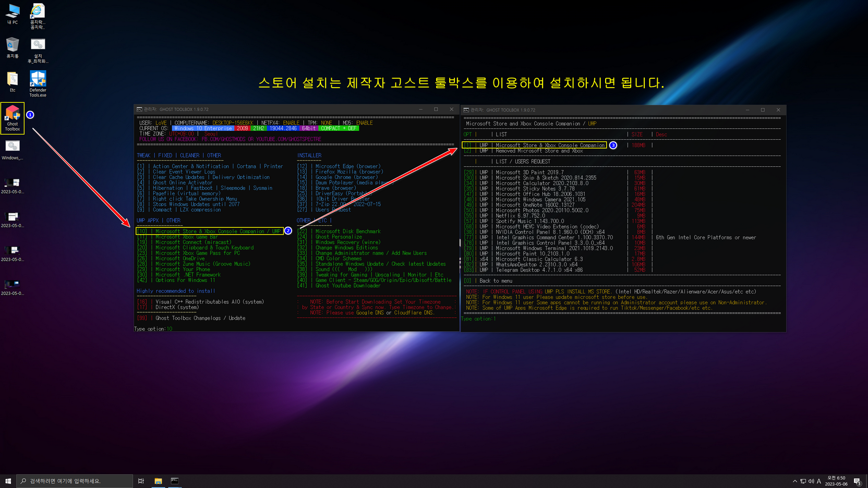This screenshot has width=868, height=488.
Task: Click option [22] Microsoft Disk Benchmark
Action: pyautogui.click(x=339, y=231)
